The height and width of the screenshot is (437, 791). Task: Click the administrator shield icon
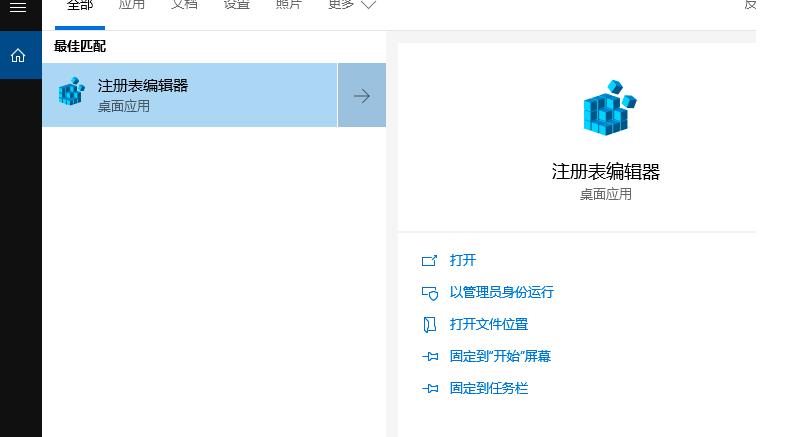click(x=430, y=293)
